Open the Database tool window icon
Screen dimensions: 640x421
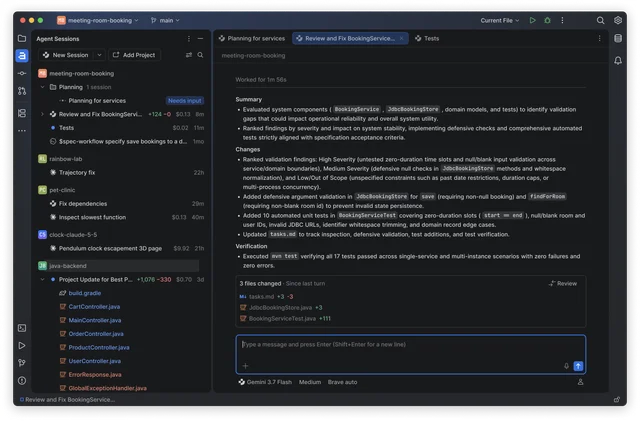pyautogui.click(x=618, y=38)
